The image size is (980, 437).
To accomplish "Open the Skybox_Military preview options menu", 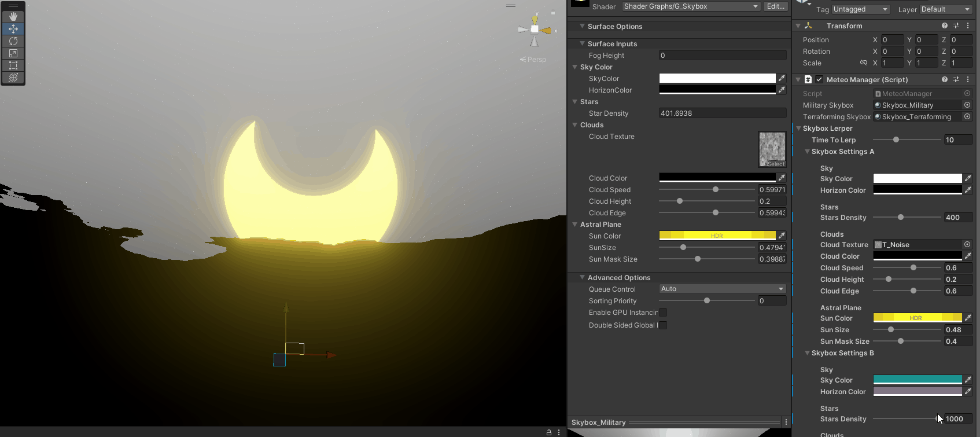I will coord(786,422).
